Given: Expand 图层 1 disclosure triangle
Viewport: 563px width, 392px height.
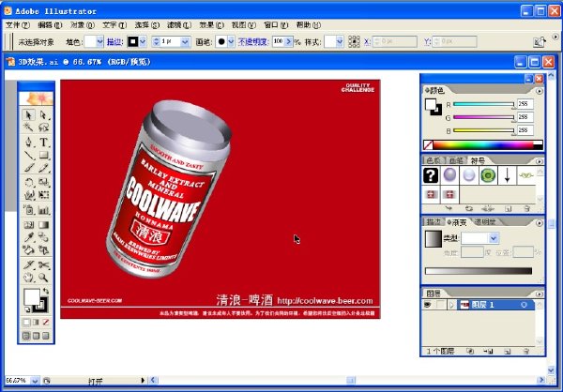Looking at the screenshot, I should 451,305.
